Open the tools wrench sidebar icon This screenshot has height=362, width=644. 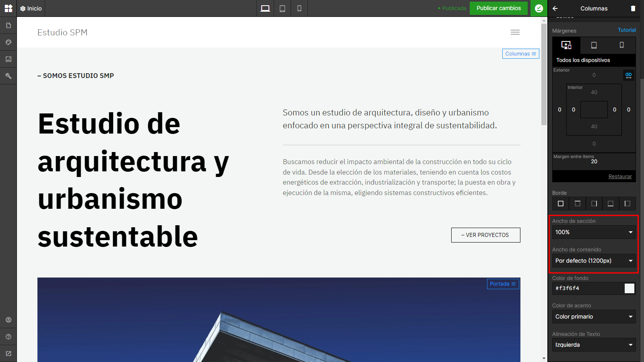[8, 76]
